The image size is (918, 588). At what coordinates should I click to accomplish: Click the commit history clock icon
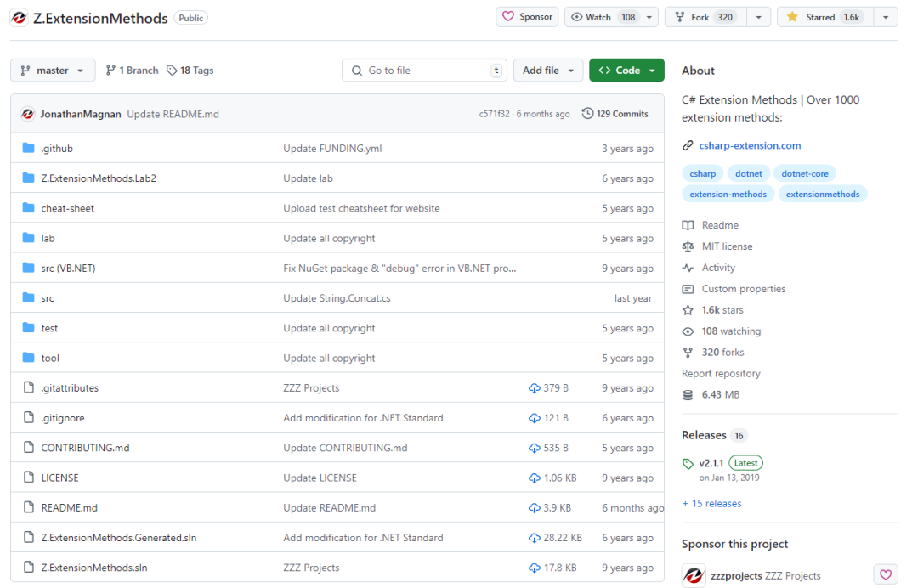coord(587,114)
